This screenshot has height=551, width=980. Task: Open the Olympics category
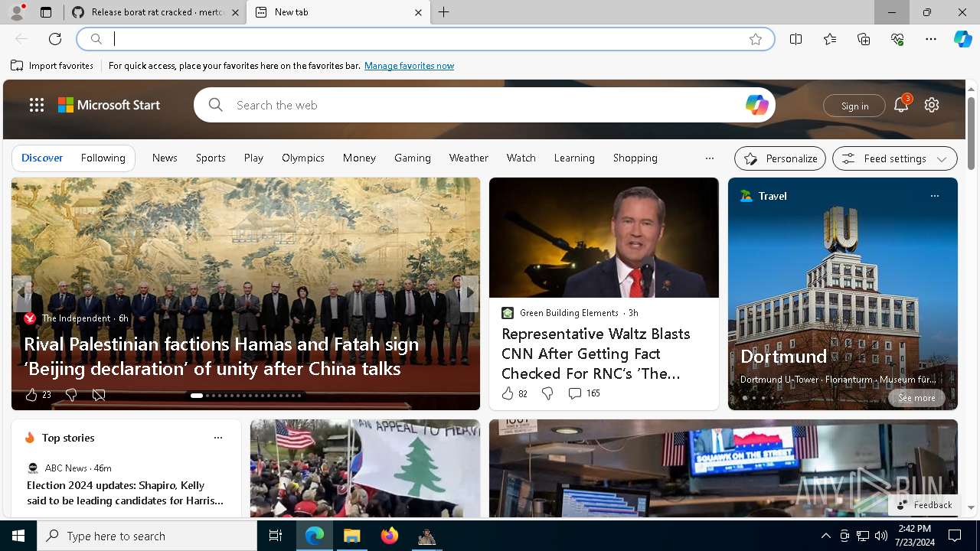tap(303, 158)
